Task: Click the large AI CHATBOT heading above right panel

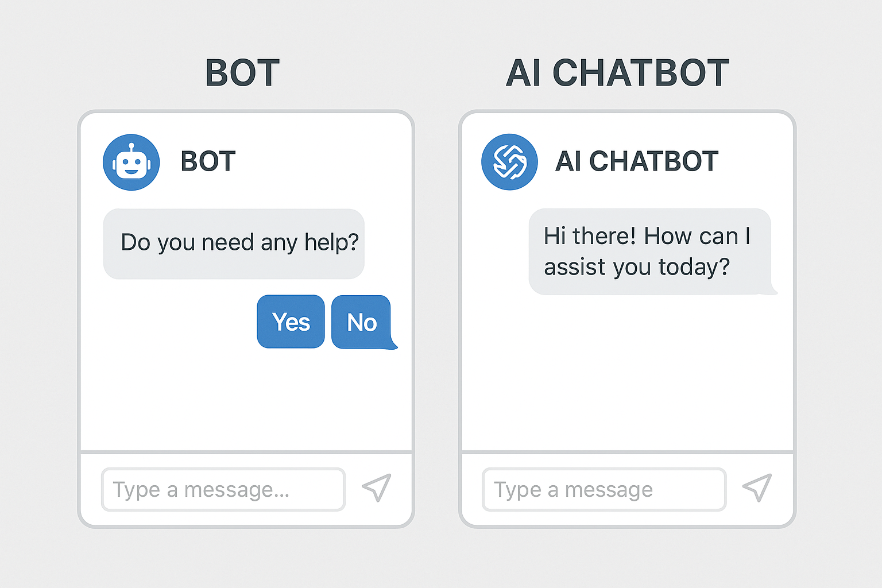Action: click(617, 73)
